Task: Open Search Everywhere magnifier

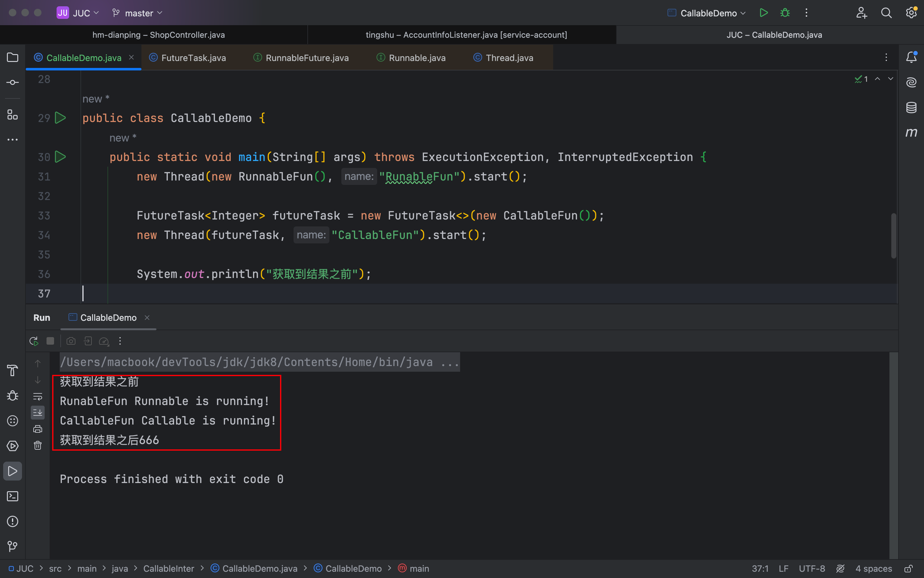Action: (x=886, y=13)
